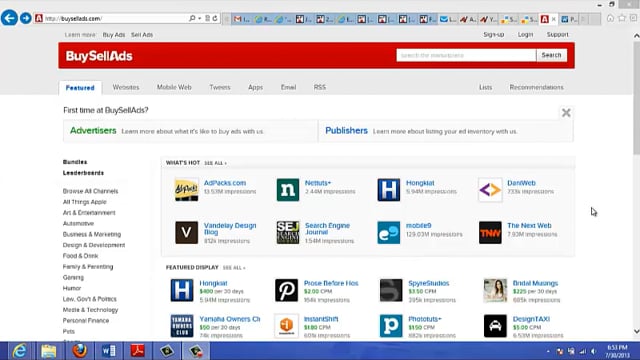Refresh the page using the reload icon
Viewport: 640px width, 360px height.
click(215, 18)
